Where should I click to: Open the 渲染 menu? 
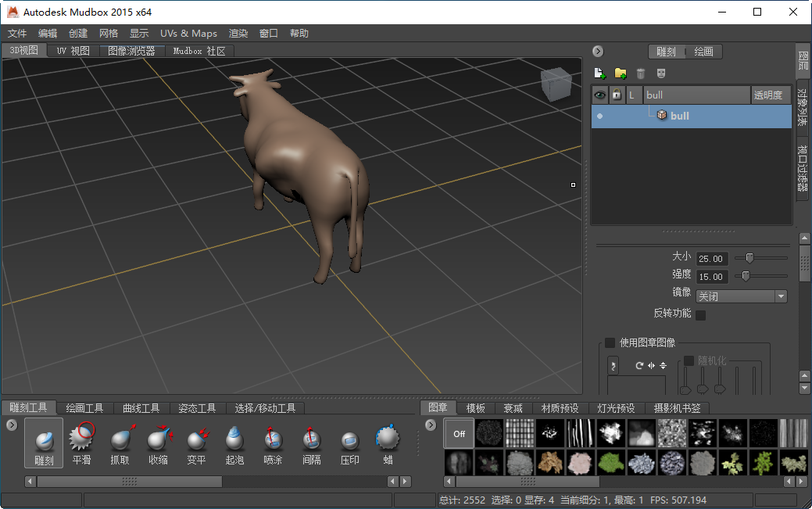pyautogui.click(x=238, y=33)
